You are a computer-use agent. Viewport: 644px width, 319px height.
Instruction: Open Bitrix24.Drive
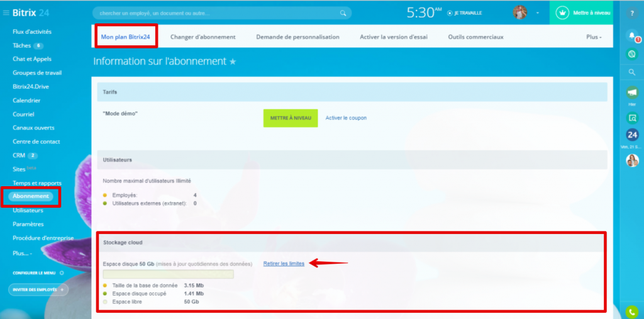coord(31,87)
